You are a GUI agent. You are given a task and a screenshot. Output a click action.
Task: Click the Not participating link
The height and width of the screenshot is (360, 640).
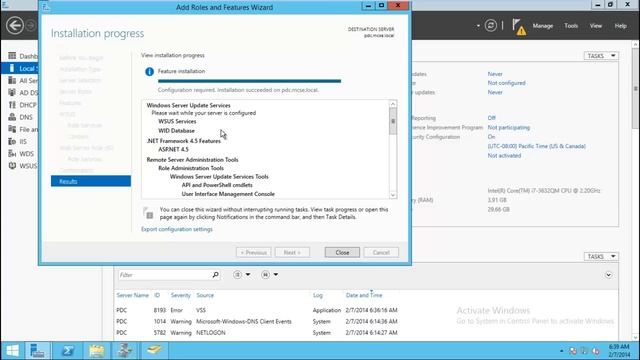click(509, 127)
